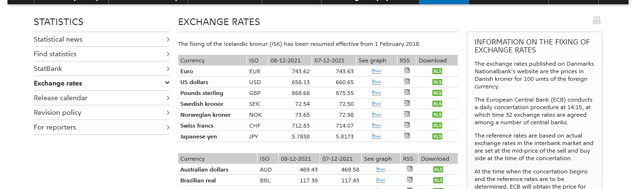Download Australian dollars XLS file
The image size is (644, 189).
point(438,170)
